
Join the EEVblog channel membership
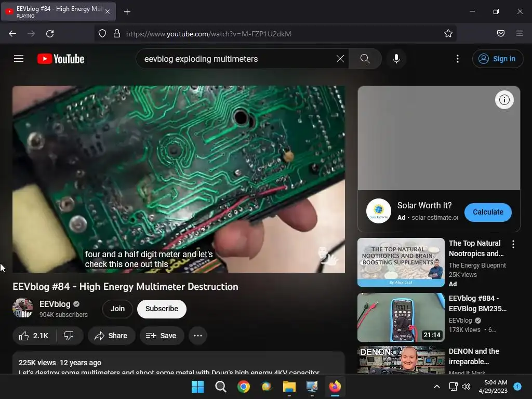(117, 309)
